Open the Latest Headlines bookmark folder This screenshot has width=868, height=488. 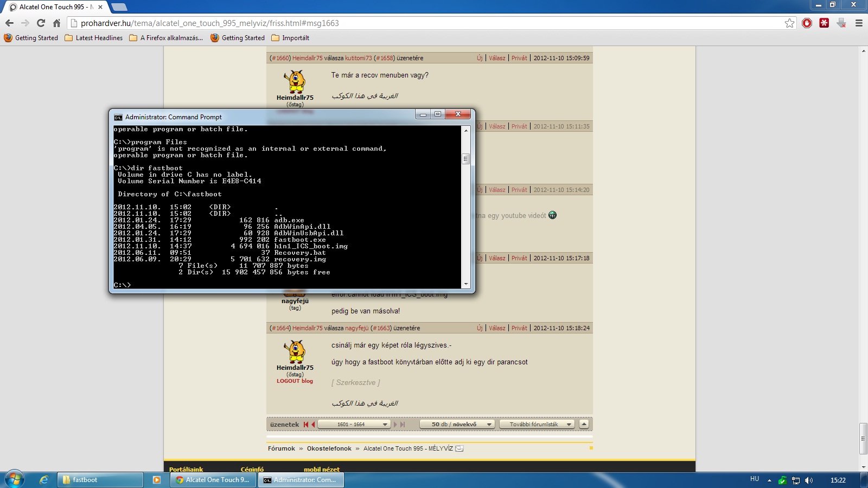pos(94,38)
